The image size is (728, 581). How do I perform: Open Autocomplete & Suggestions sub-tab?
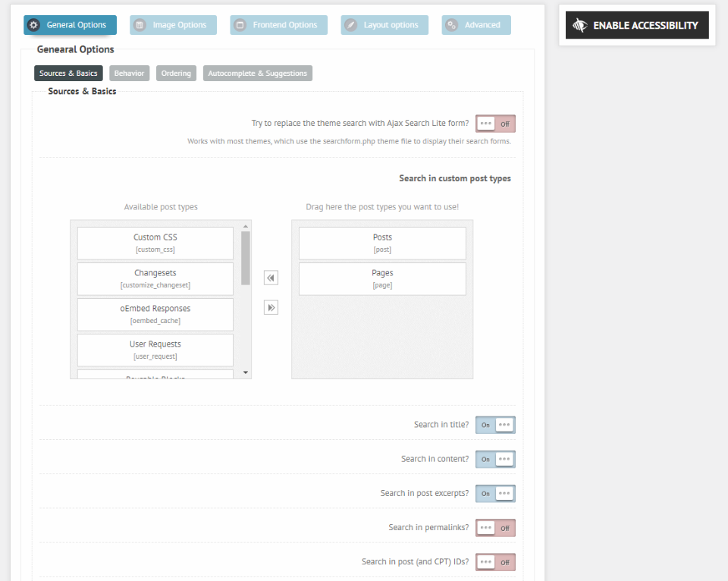(x=258, y=74)
